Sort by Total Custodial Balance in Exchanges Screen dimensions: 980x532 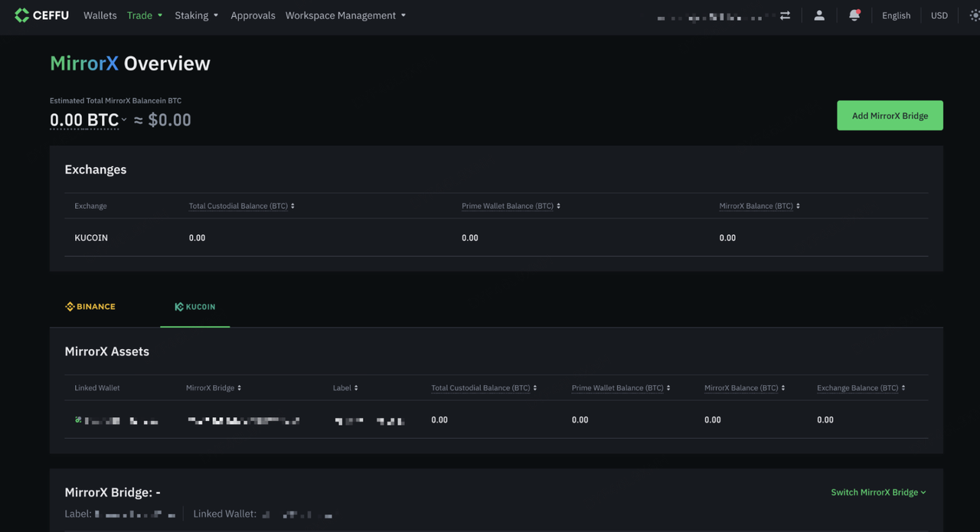click(x=292, y=206)
